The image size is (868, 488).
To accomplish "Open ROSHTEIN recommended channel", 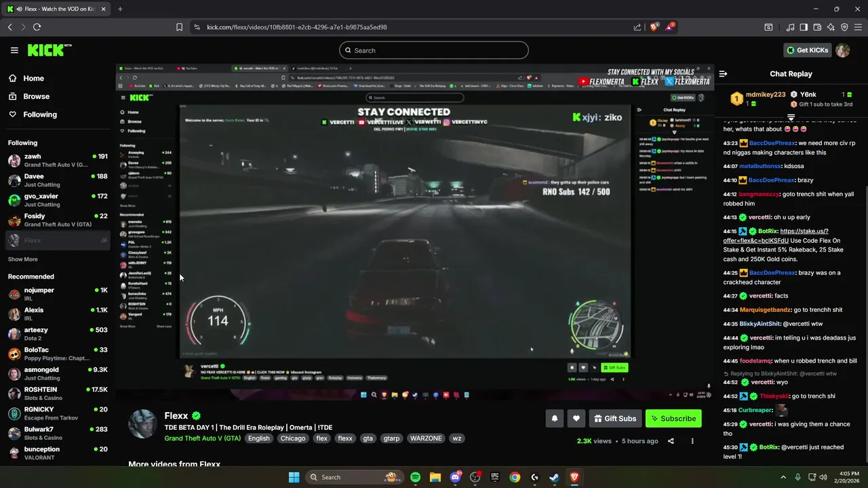I will 58,394.
